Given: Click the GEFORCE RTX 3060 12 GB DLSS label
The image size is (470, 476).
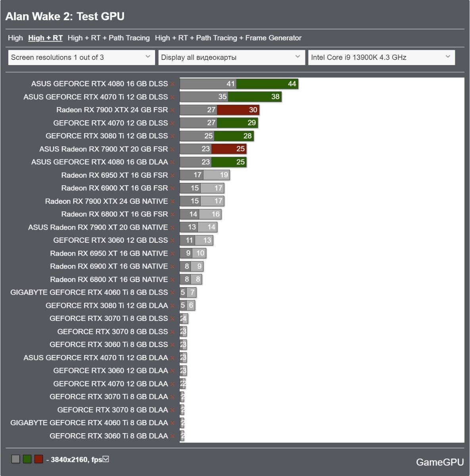Looking at the screenshot, I should point(111,240).
